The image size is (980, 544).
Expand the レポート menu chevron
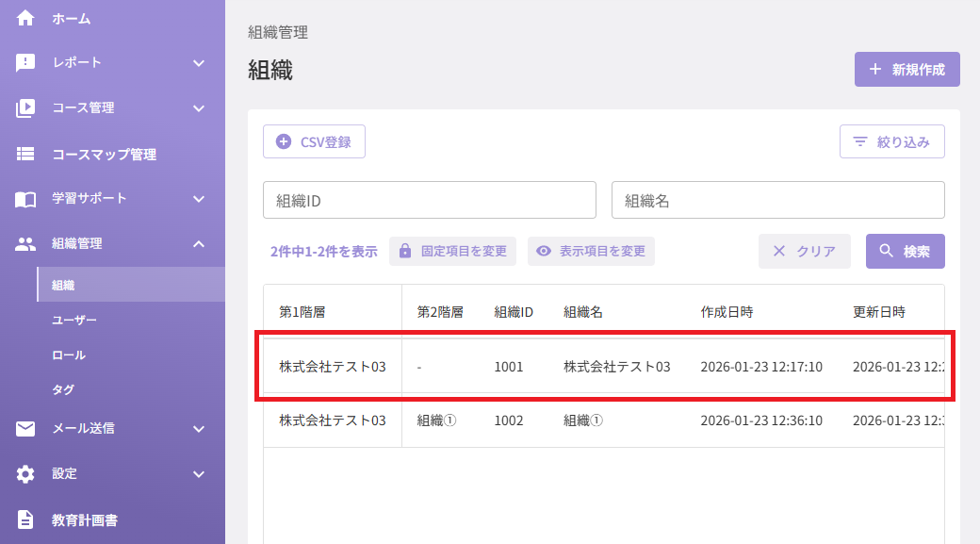(x=199, y=63)
